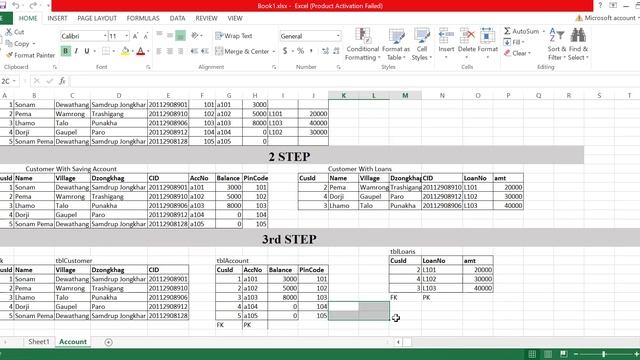
Task: Open the Calibri font name dropdown
Action: pos(105,36)
